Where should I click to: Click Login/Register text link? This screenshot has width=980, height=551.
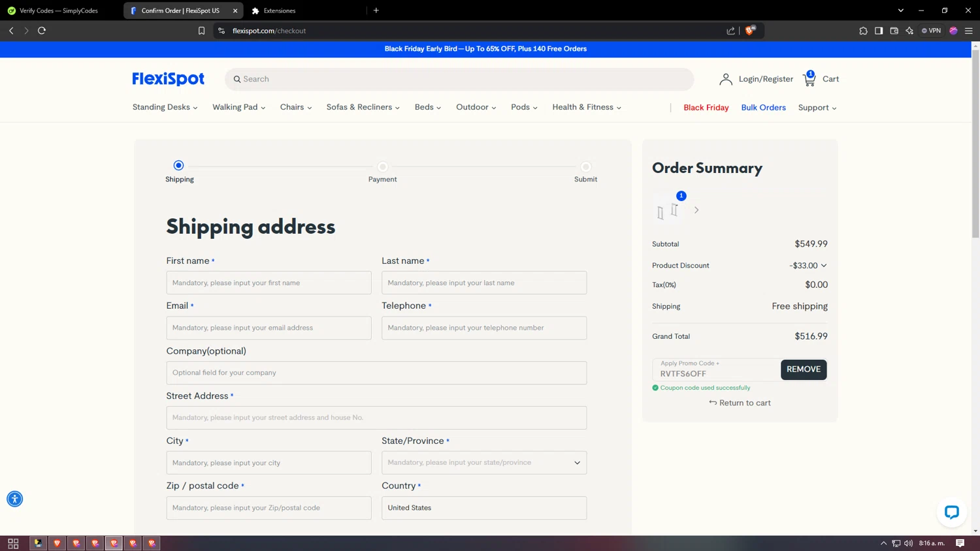[766, 79]
